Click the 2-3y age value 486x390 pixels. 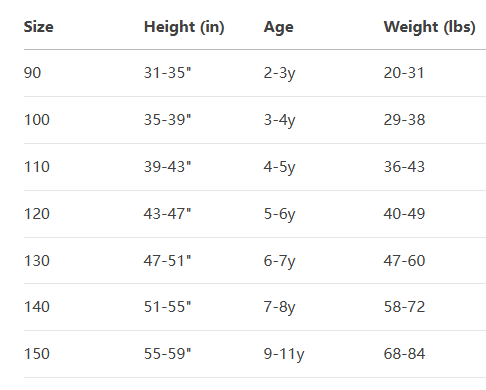tap(279, 73)
